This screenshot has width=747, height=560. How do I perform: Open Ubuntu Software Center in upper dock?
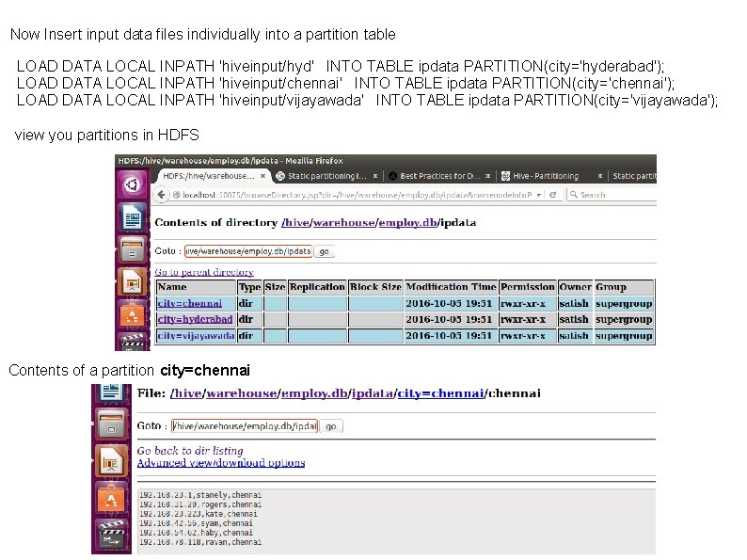pos(132,314)
